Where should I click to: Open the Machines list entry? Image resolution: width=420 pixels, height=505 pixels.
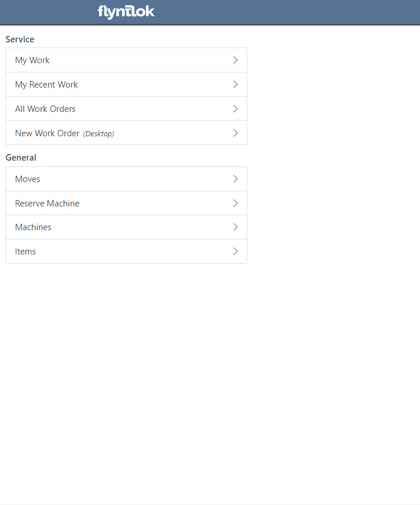(126, 227)
